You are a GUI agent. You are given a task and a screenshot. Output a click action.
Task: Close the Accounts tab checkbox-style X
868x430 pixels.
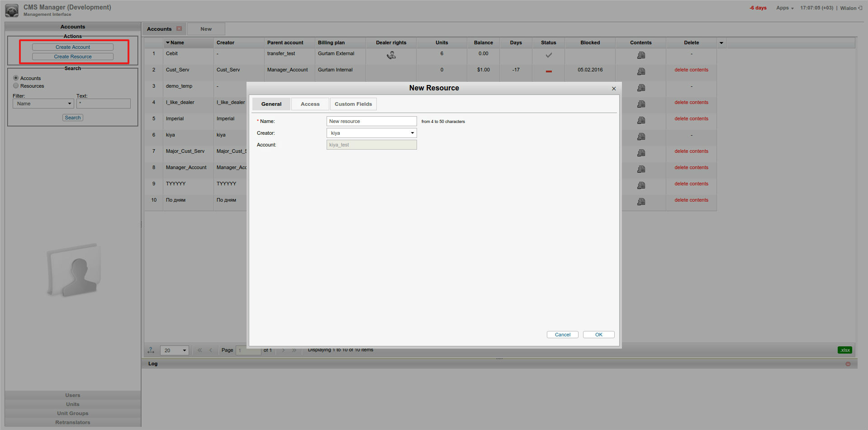click(x=179, y=28)
